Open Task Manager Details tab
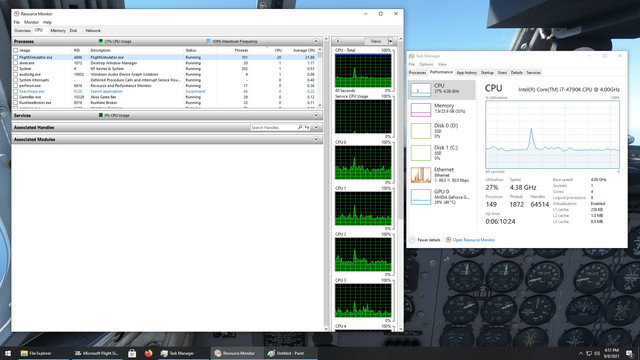The width and height of the screenshot is (640, 360). (516, 73)
